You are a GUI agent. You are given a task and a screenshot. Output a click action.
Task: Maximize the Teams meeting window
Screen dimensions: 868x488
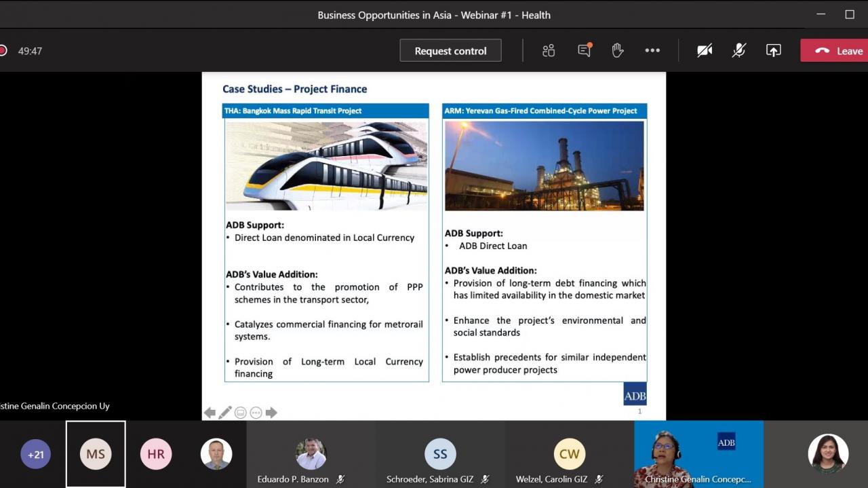pyautogui.click(x=850, y=14)
